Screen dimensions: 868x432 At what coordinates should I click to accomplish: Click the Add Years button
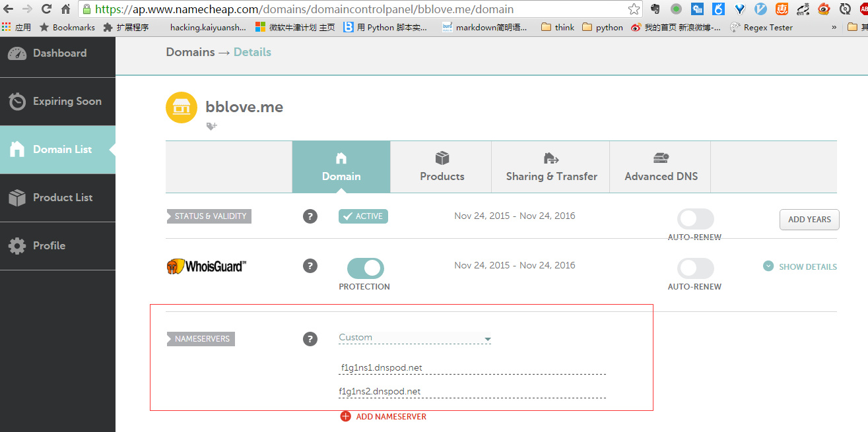click(x=809, y=219)
